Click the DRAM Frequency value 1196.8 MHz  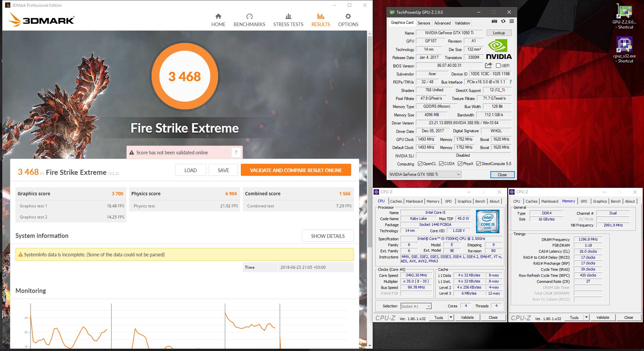click(588, 239)
